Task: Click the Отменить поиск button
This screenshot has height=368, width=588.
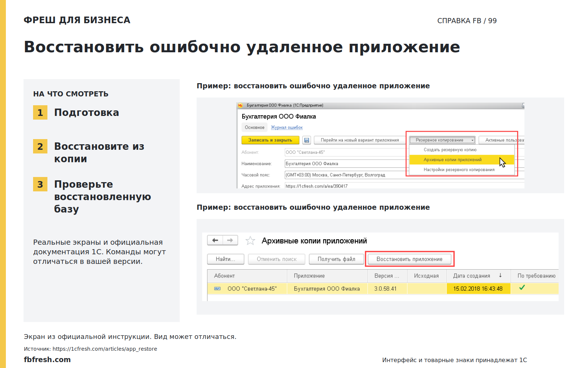Action: [x=277, y=259]
